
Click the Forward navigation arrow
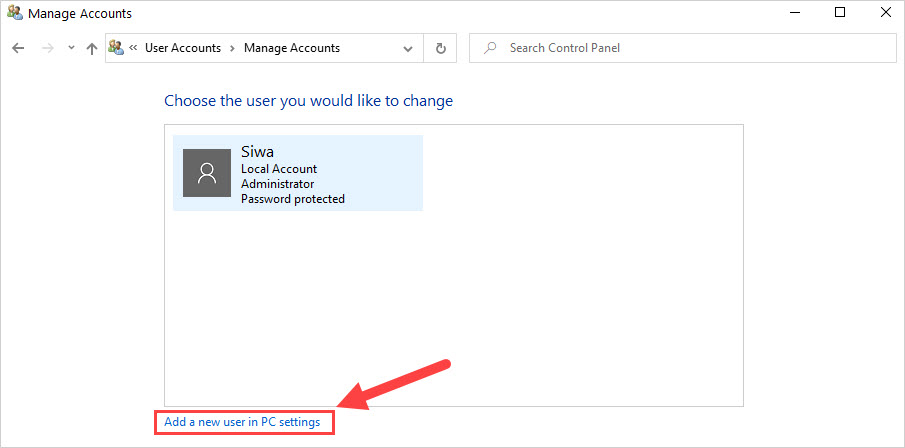tap(47, 48)
